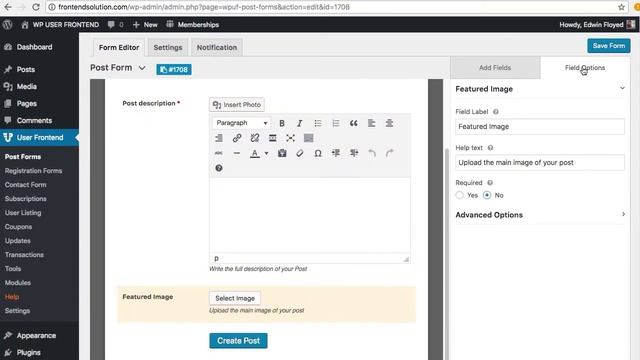Image resolution: width=640 pixels, height=360 pixels.
Task: Apply blockquote formatting
Action: [353, 123]
